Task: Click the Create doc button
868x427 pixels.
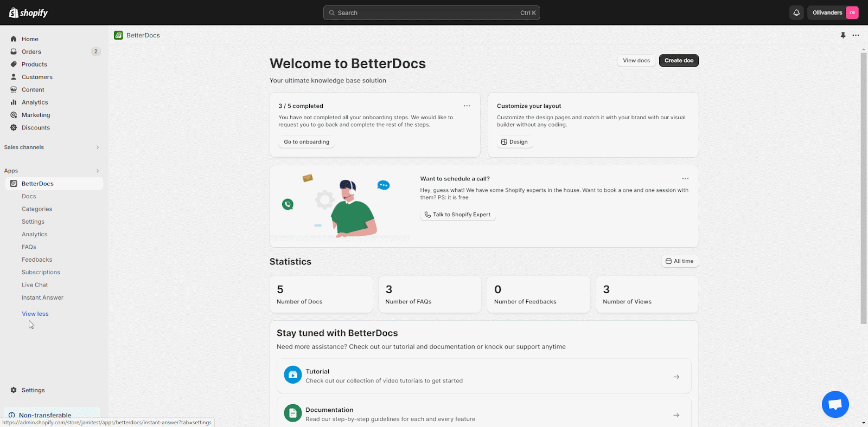Action: [679, 61]
